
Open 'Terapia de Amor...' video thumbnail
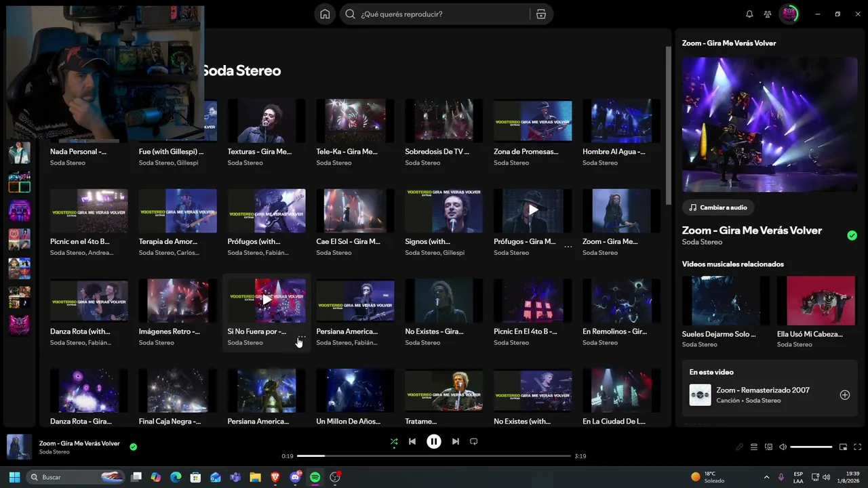tap(178, 210)
